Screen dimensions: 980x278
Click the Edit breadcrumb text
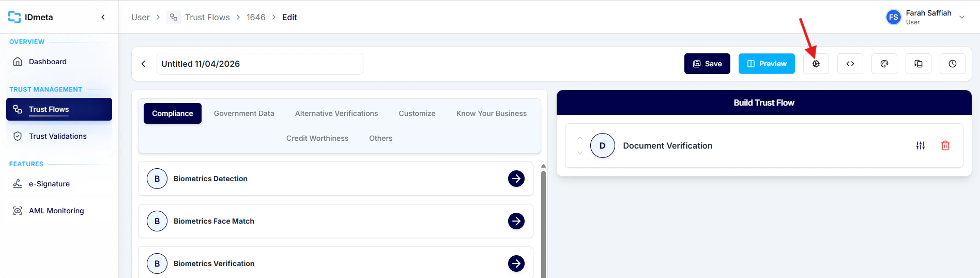click(x=289, y=17)
